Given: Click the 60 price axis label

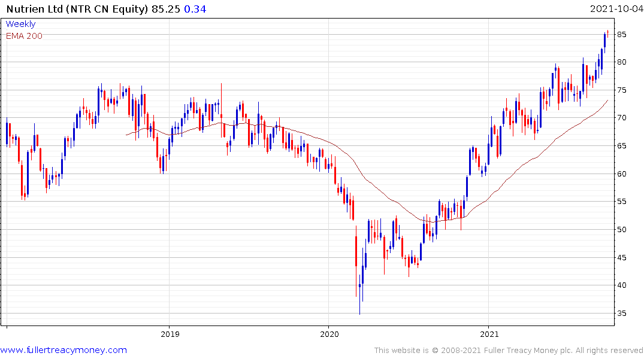Looking at the screenshot, I should (x=621, y=174).
